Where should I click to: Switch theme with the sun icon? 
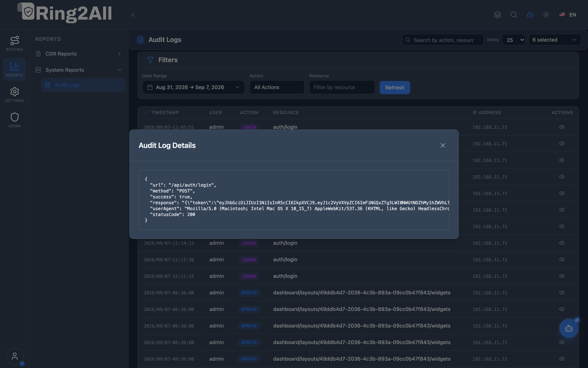[x=546, y=15]
